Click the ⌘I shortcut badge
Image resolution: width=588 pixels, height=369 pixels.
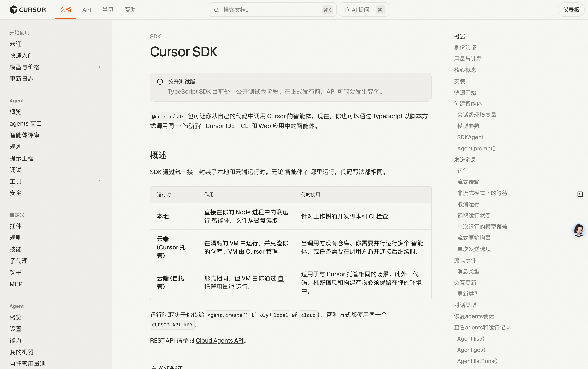click(380, 10)
